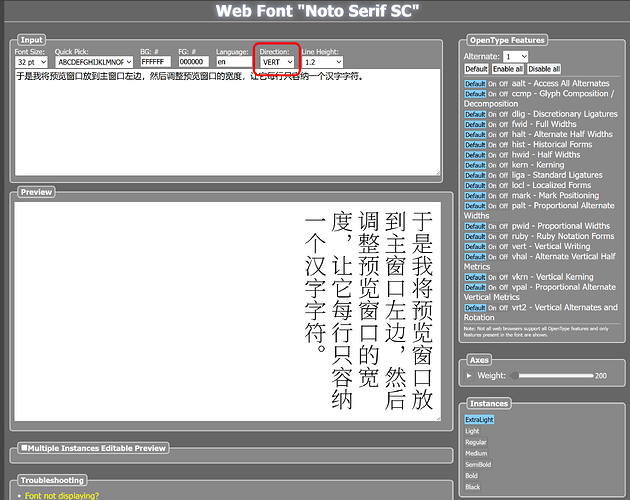Click the BG color input field
The height and width of the screenshot is (500, 630).
(155, 62)
